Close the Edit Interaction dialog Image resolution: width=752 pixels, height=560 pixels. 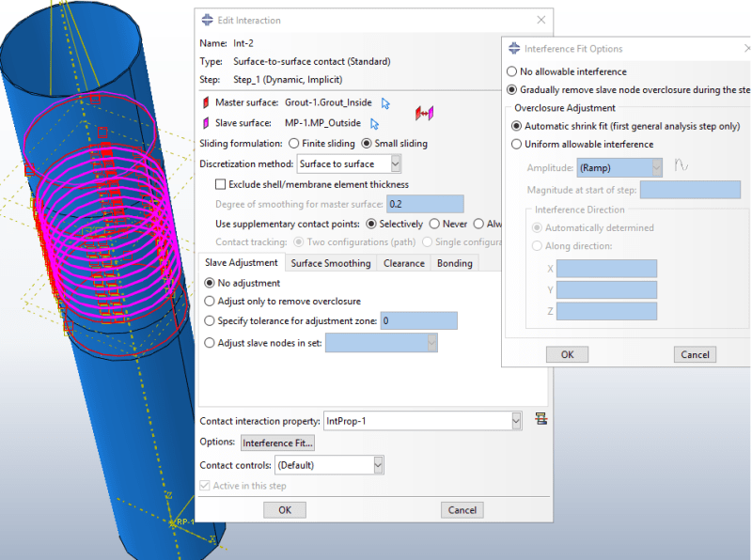coord(541,20)
